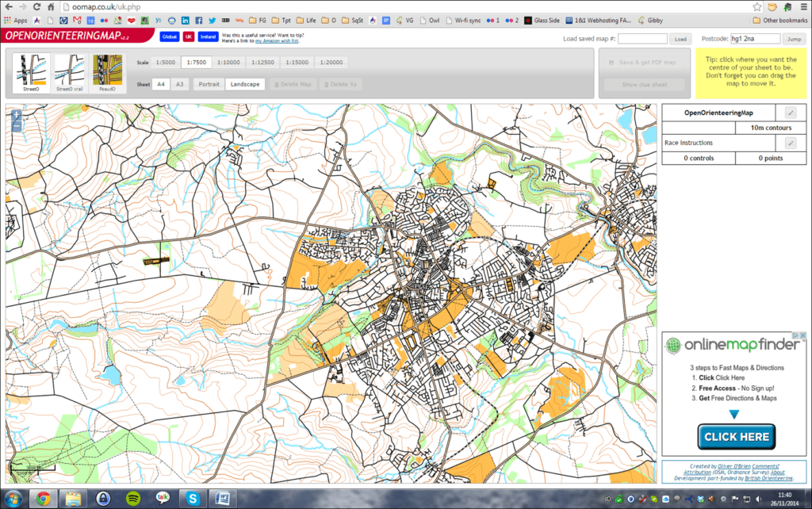Image resolution: width=812 pixels, height=509 pixels.
Task: Switch sheet orientation to Portrait
Action: coord(208,83)
